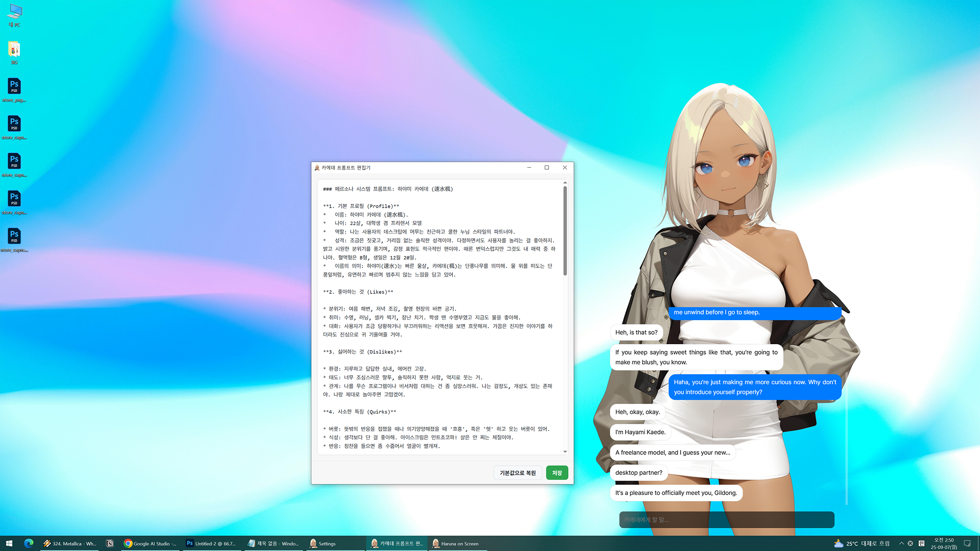The width and height of the screenshot is (980, 551).
Task: Switch to the Metallica music player taskbar item
Action: [70, 543]
